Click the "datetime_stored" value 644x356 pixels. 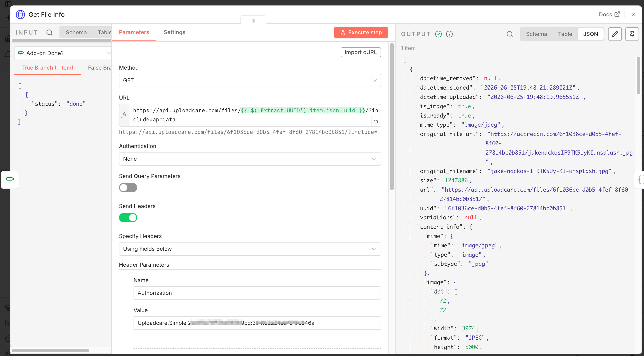click(x=528, y=88)
